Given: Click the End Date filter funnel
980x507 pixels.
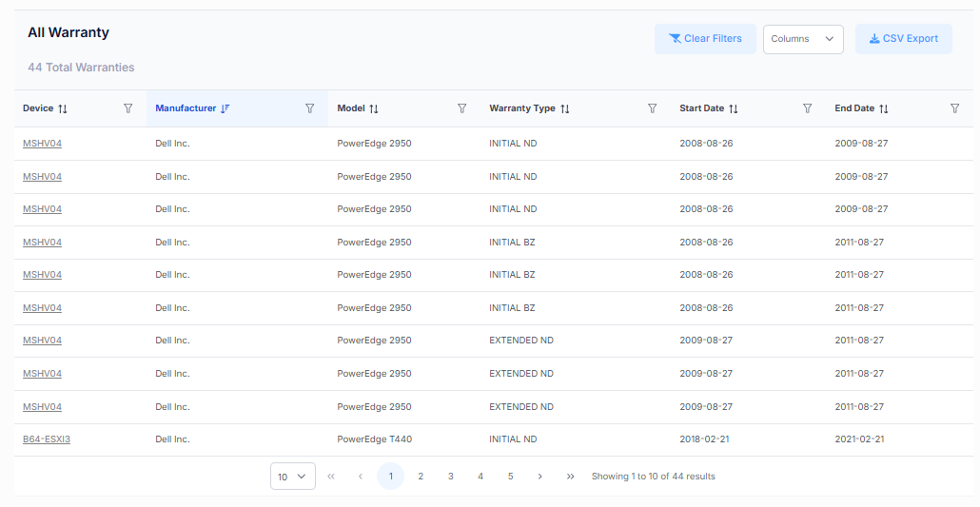Looking at the screenshot, I should [x=955, y=108].
